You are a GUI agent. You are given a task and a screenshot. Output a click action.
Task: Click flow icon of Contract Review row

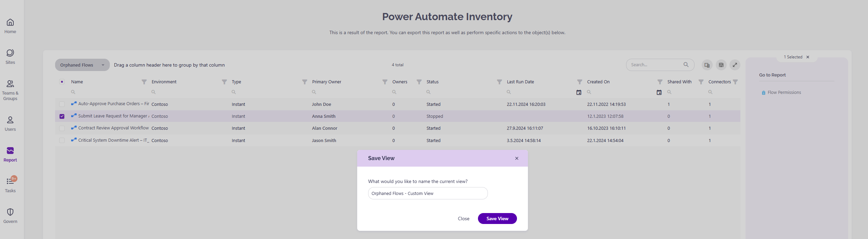tap(74, 128)
